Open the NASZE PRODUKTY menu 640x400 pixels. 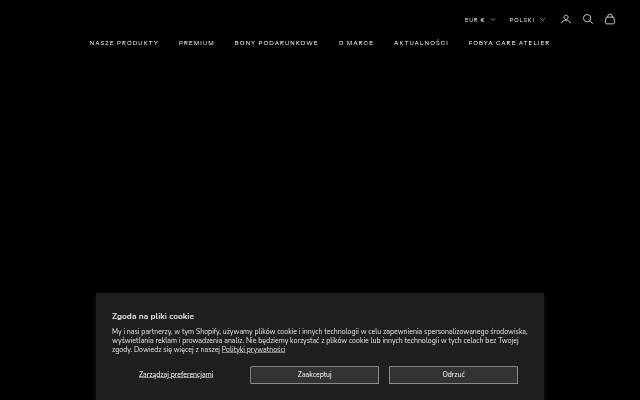pos(124,43)
